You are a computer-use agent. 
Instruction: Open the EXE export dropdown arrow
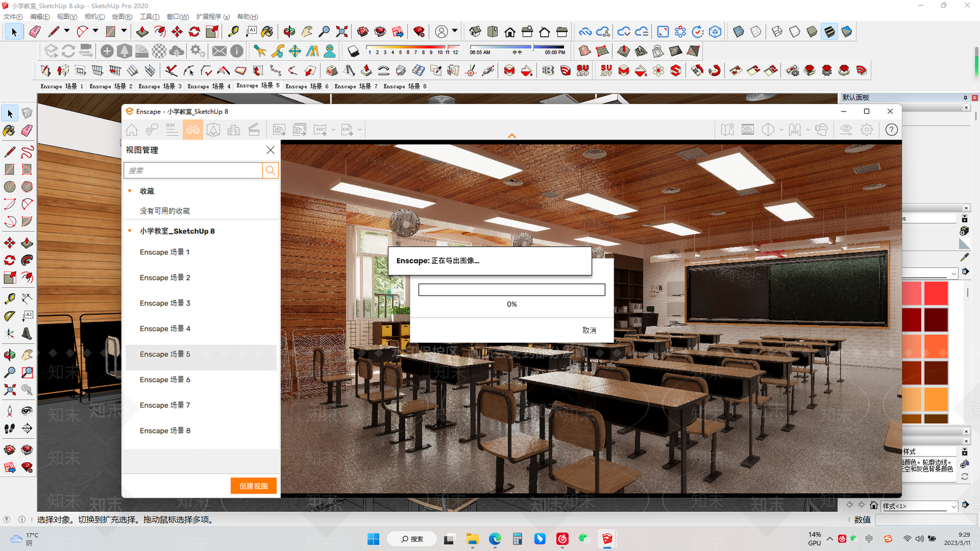point(360,130)
